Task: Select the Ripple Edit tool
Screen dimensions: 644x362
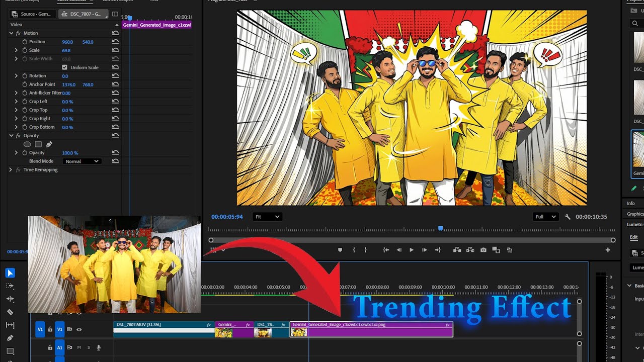Action: 10,299
